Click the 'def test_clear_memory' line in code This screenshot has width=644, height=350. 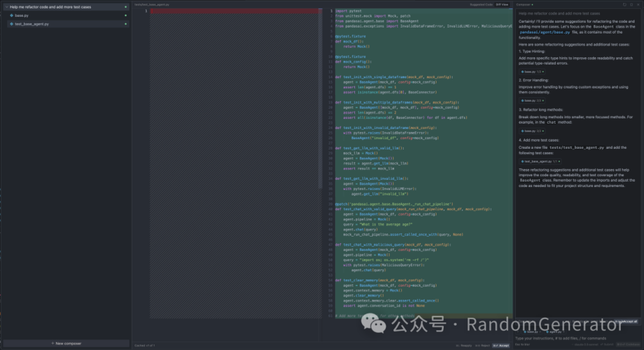click(379, 280)
